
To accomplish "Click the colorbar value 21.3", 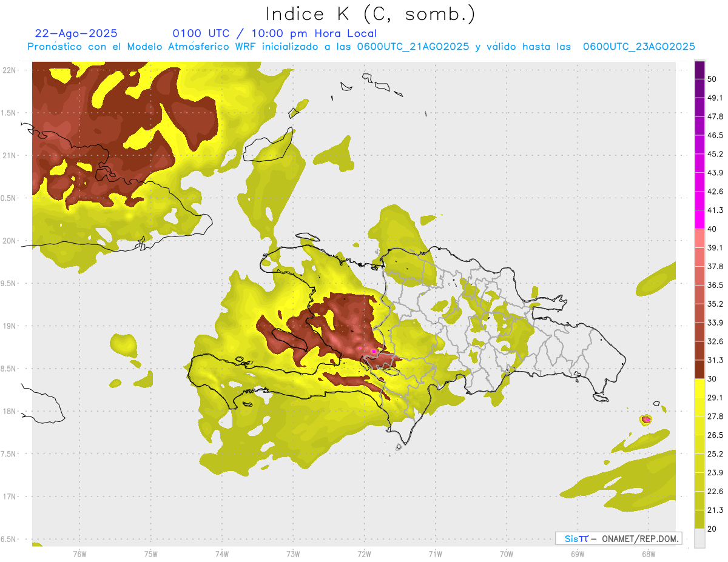I will point(715,510).
